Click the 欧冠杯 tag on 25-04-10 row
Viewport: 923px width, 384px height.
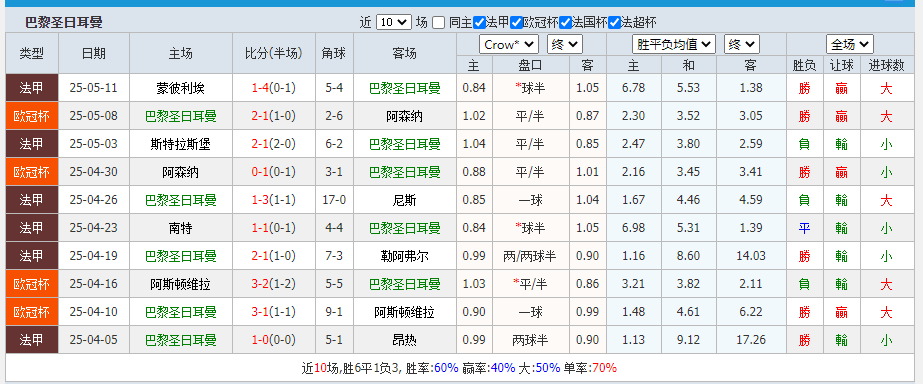tap(32, 312)
